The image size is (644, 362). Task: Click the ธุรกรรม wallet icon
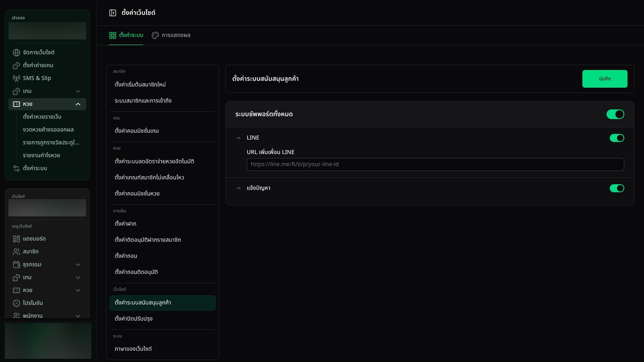[x=17, y=265]
